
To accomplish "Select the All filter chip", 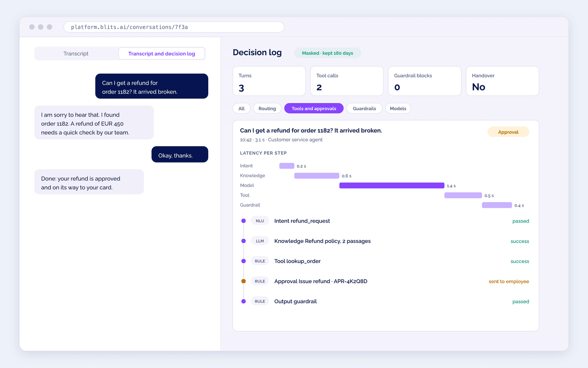I will pyautogui.click(x=242, y=108).
